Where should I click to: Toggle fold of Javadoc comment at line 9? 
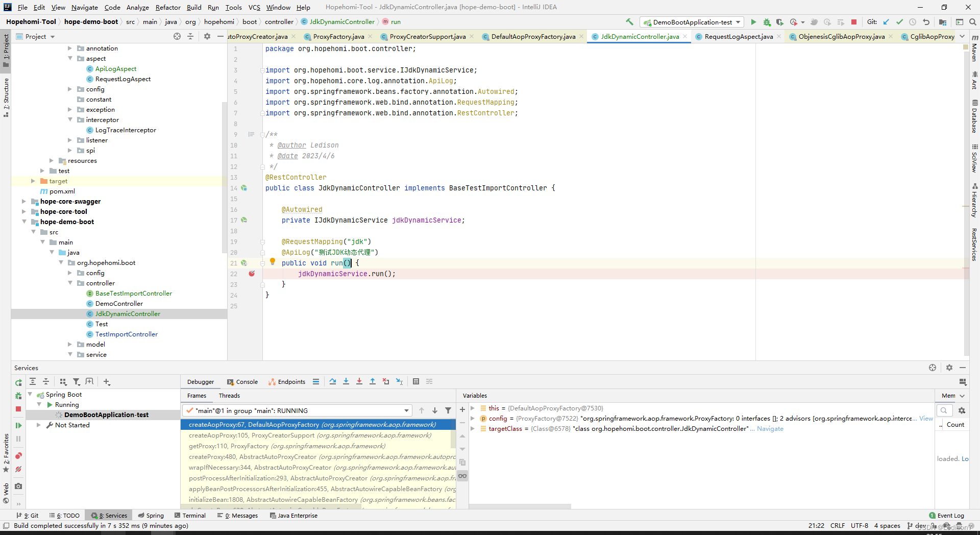(262, 134)
